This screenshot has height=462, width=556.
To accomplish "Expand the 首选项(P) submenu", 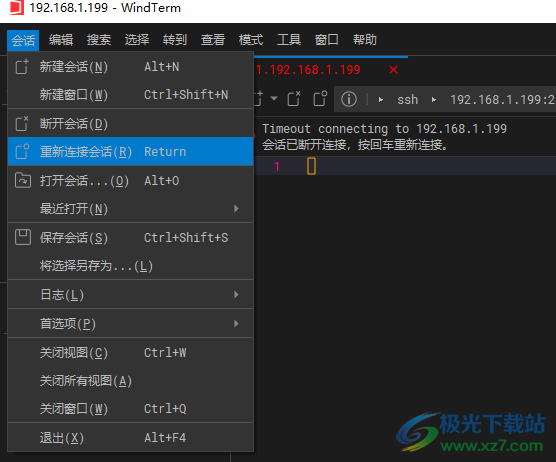I will (130, 323).
